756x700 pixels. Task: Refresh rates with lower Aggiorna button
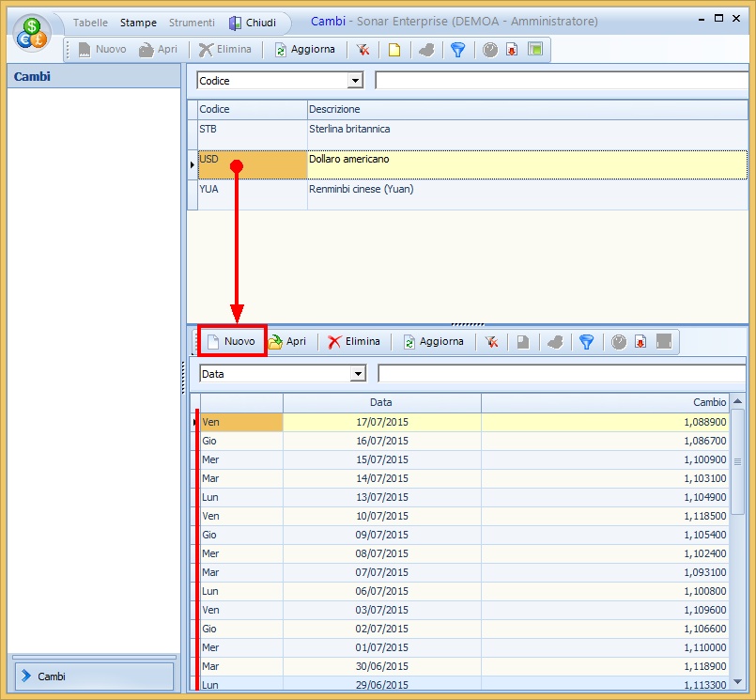click(433, 342)
